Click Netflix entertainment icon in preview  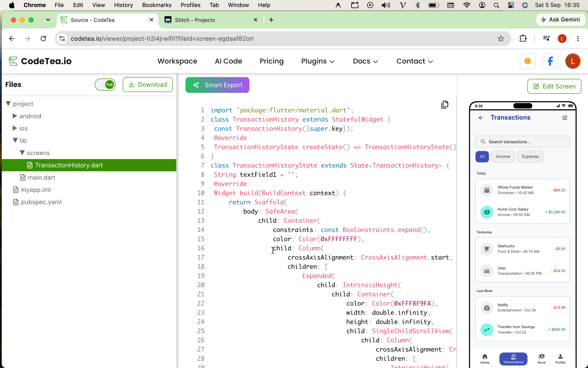(x=487, y=308)
